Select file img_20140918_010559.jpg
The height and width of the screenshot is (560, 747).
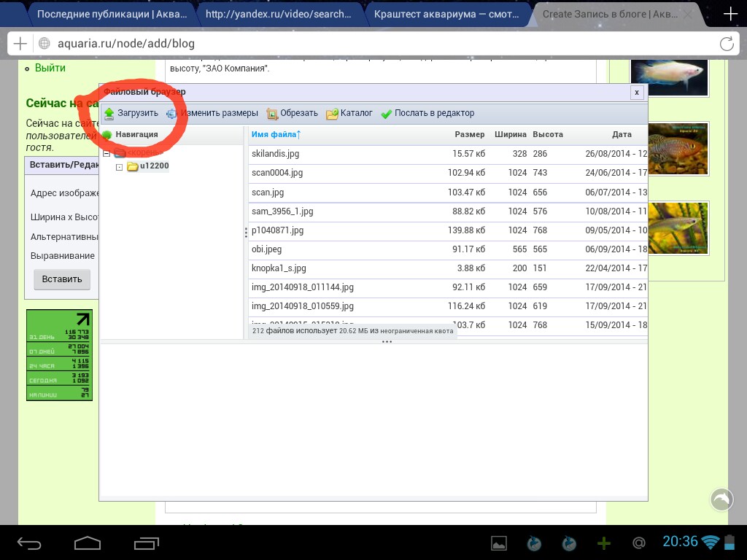(448, 307)
